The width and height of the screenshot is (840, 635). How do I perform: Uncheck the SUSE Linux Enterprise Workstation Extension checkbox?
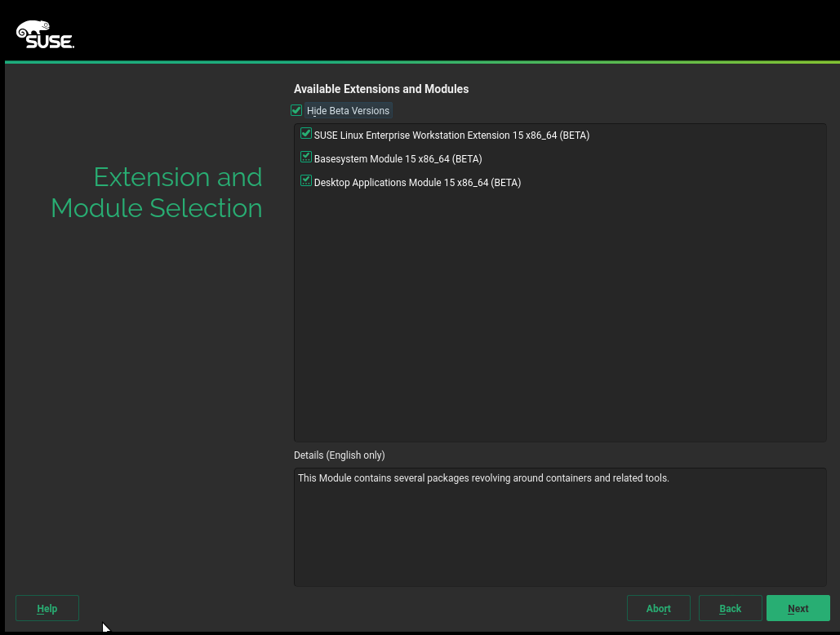tap(306, 134)
